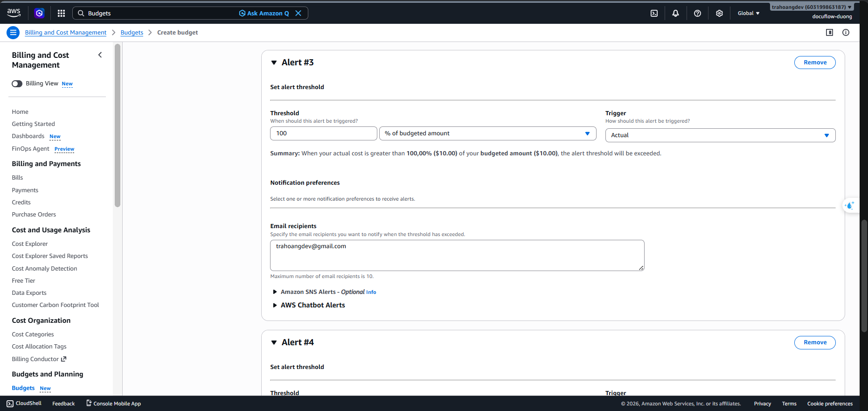
Task: Open Billing Conductor external link
Action: (x=39, y=359)
